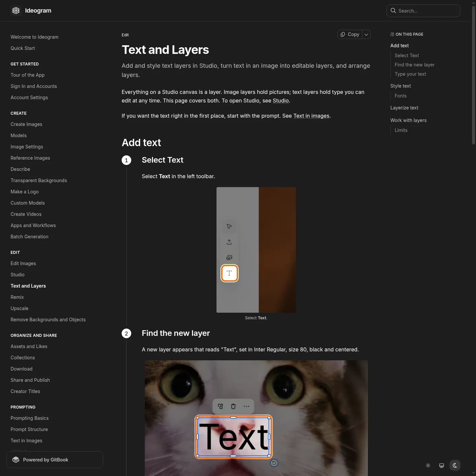Image resolution: width=476 pixels, height=476 pixels.
Task: Jump to Limits in page outline
Action: (x=401, y=130)
